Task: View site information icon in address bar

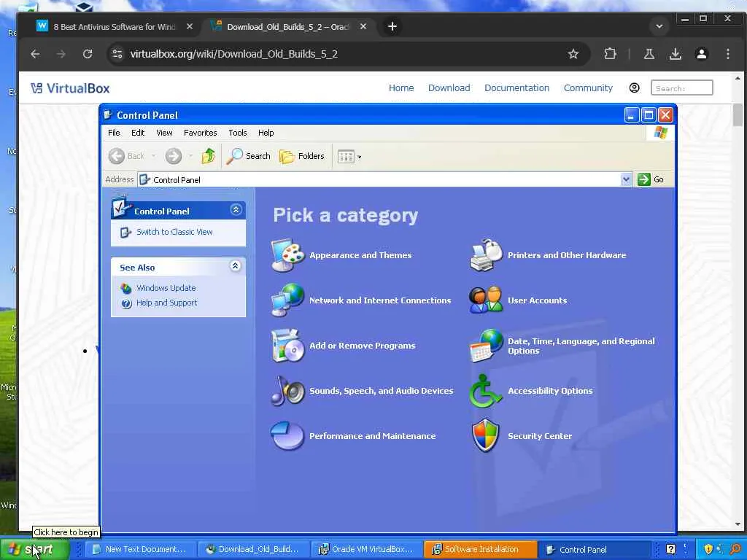Action: click(x=117, y=54)
